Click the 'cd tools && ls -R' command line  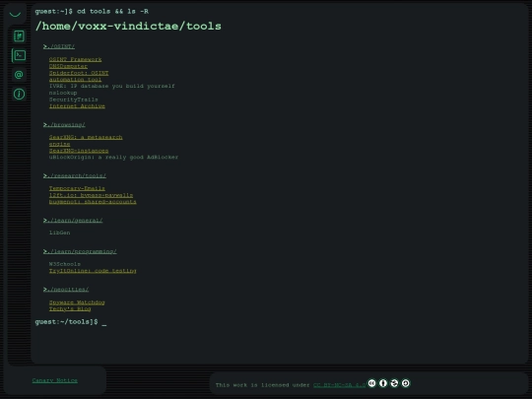pos(112,12)
